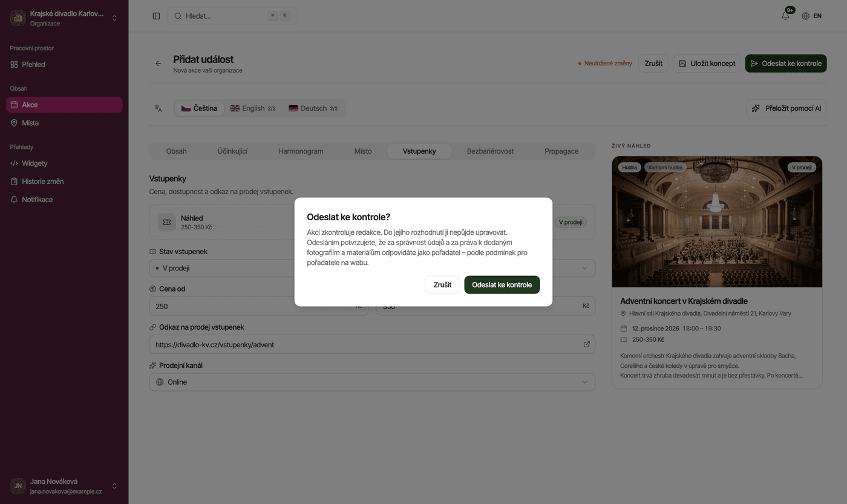Screen dimensions: 847x504
Task: Switch to the Obsah tab
Action: 177,151
